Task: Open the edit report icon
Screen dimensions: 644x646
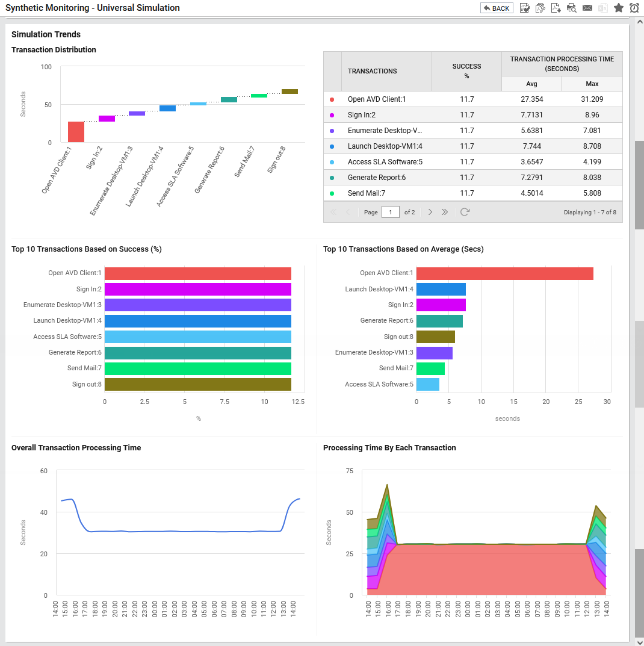Action: click(525, 8)
